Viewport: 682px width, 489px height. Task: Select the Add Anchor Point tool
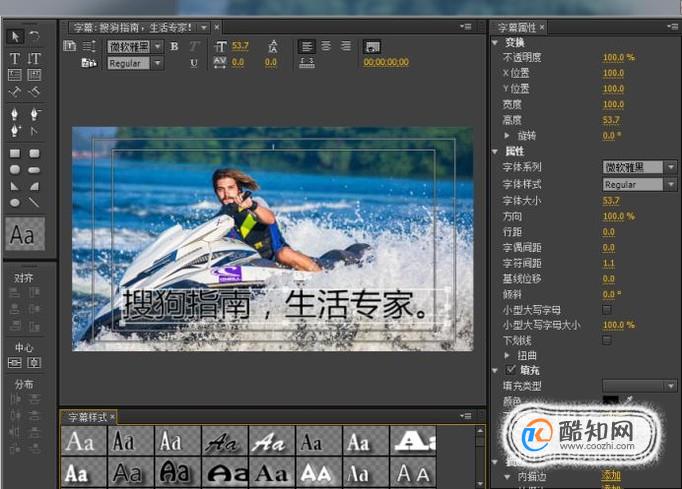(x=15, y=131)
